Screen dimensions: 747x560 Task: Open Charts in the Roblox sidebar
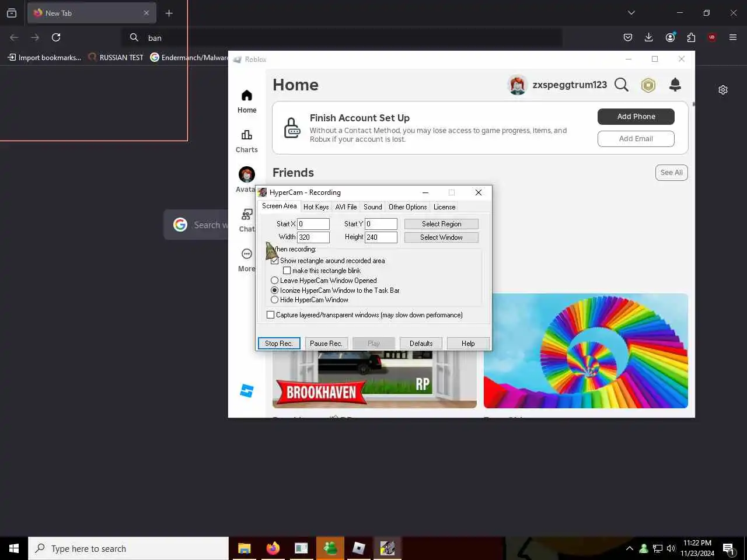[x=247, y=141]
